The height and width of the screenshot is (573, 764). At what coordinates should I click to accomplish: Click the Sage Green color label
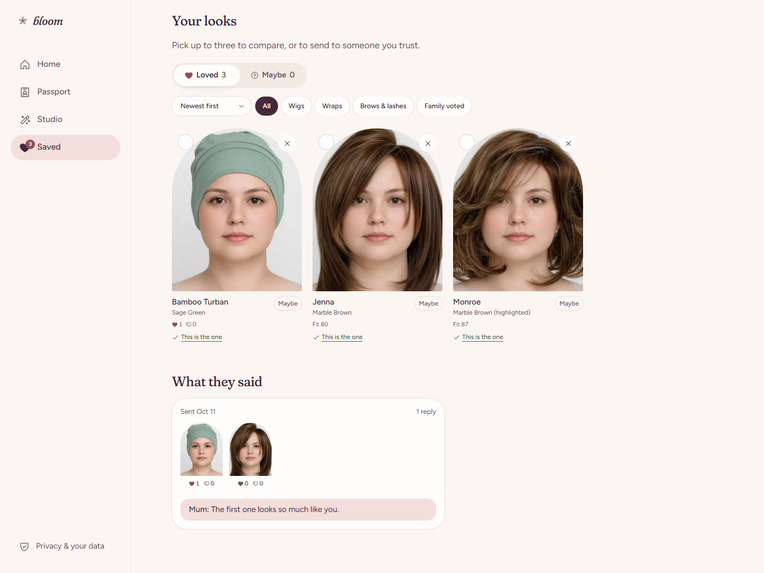(189, 313)
